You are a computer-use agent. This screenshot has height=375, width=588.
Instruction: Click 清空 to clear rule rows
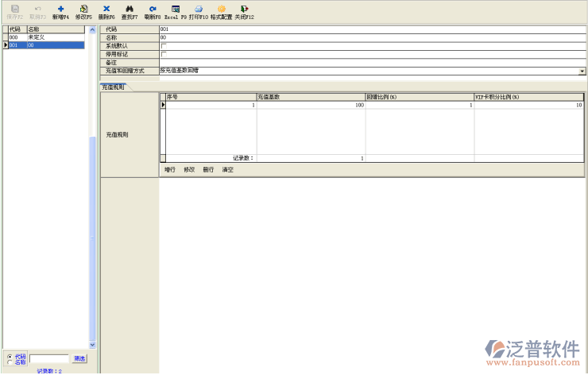tap(228, 169)
